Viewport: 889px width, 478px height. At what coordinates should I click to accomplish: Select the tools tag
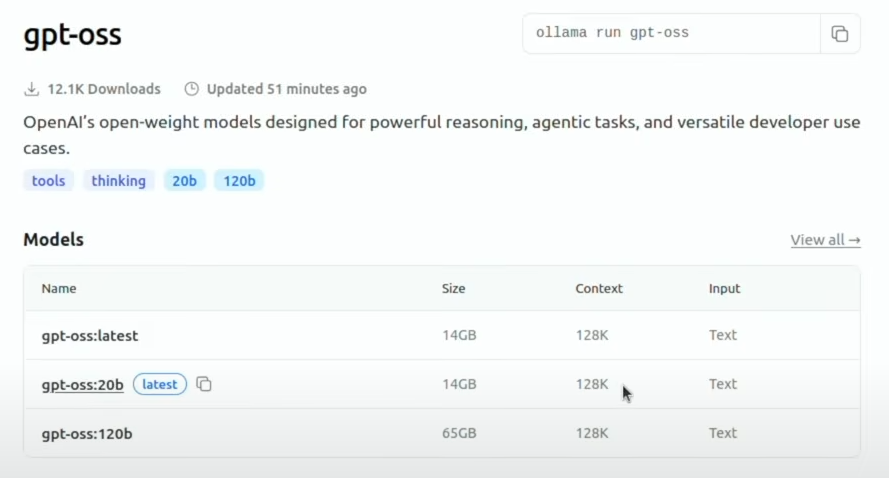point(48,180)
